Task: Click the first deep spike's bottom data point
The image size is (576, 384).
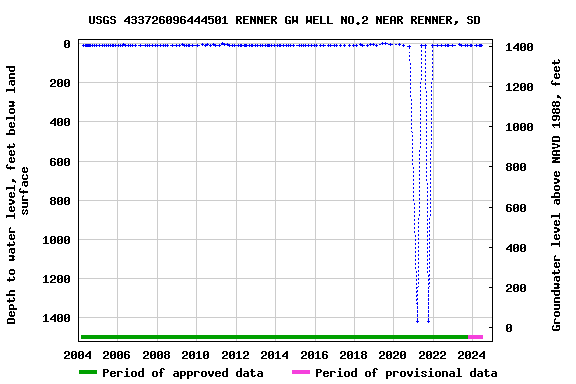Action: (x=417, y=322)
